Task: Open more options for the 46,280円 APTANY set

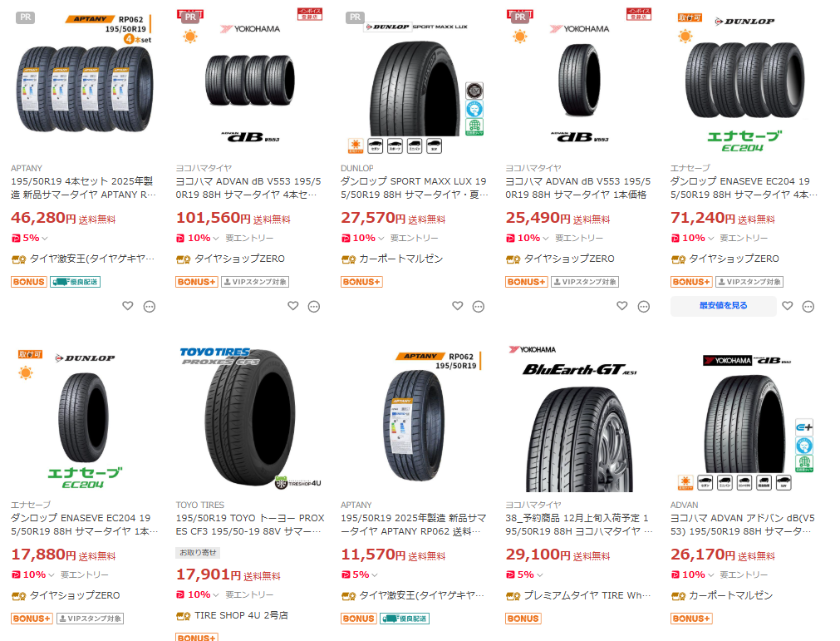Action: 150,306
